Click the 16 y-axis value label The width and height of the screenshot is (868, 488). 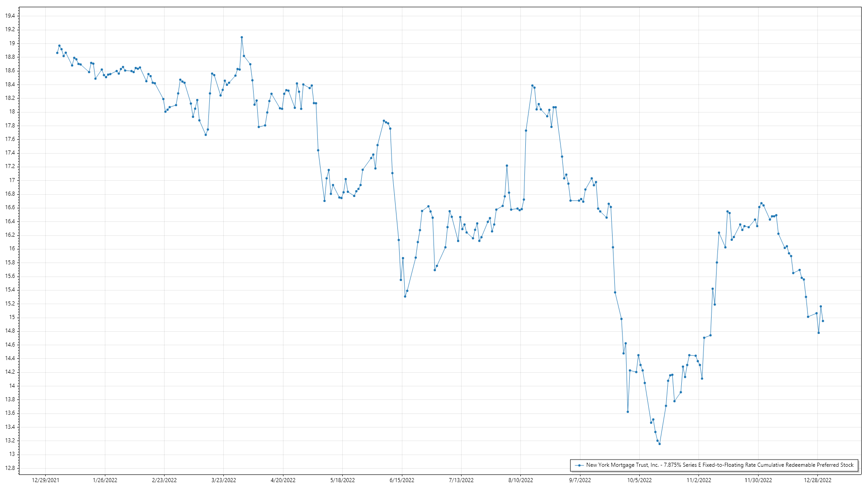click(12, 249)
